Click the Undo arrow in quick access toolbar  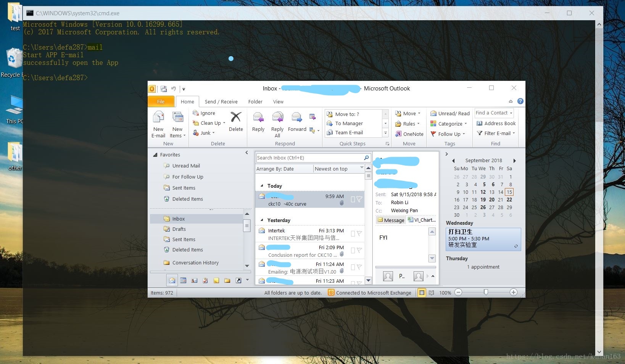[174, 89]
